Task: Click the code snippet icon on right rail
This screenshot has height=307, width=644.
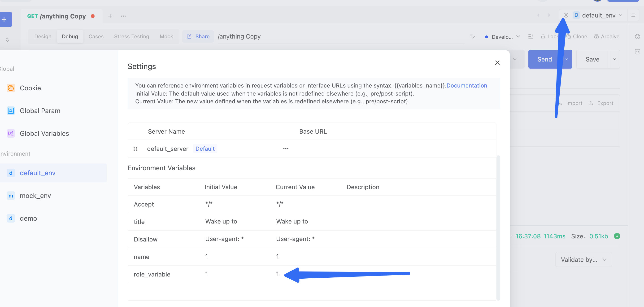Action: click(638, 52)
